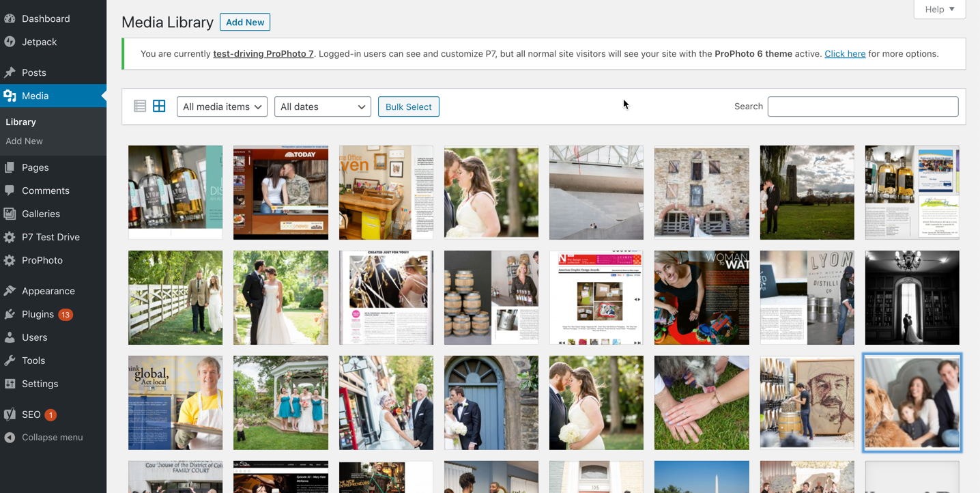
Task: Open the Galleries menu label
Action: point(41,214)
